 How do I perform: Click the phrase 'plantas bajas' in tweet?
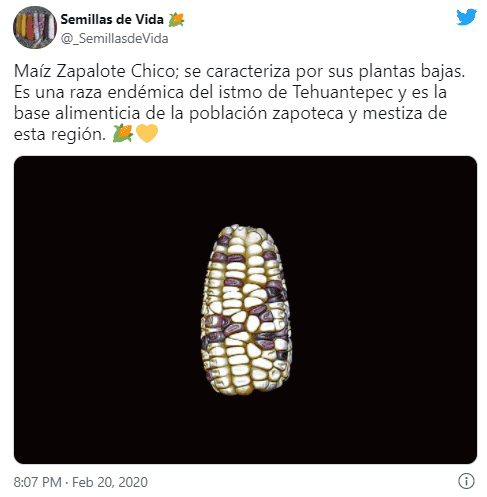coord(412,71)
